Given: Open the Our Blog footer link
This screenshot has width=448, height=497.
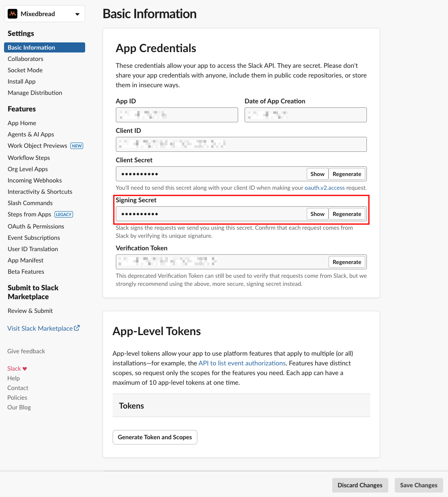Looking at the screenshot, I should 19,407.
